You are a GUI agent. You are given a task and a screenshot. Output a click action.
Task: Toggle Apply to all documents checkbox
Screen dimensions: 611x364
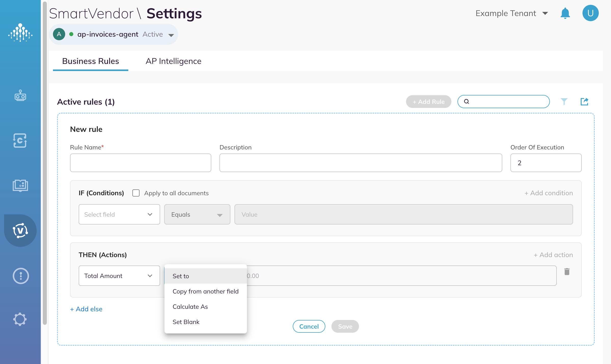coord(136,193)
